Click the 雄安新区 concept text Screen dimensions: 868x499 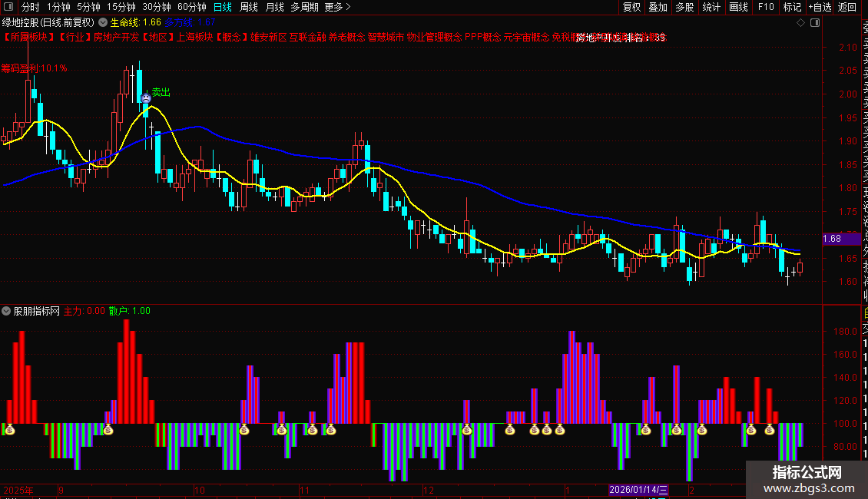[x=269, y=37]
